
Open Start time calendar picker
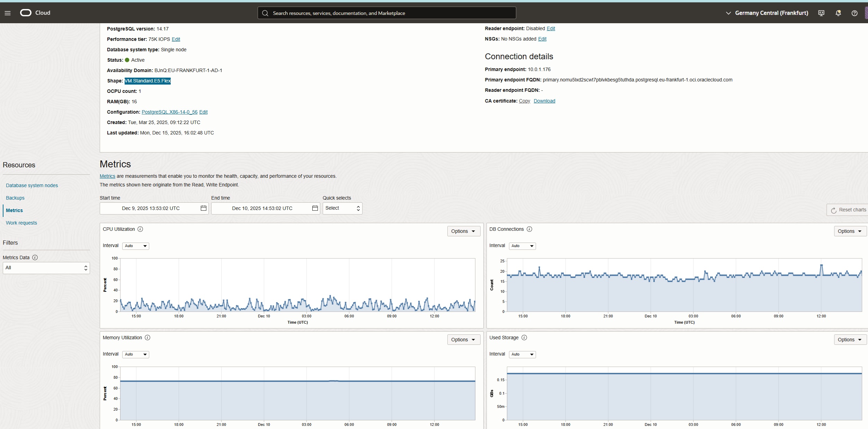(x=204, y=208)
